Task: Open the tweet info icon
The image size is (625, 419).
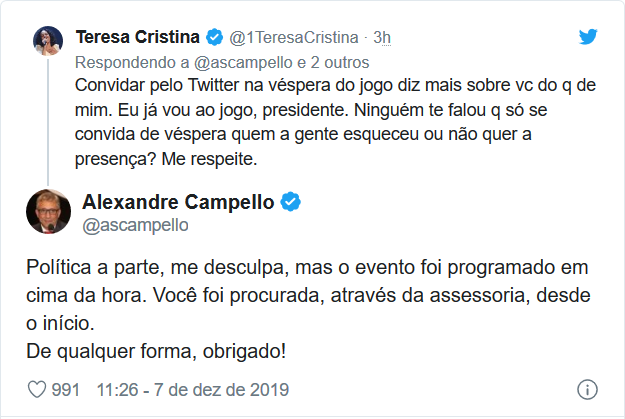Action: 589,389
